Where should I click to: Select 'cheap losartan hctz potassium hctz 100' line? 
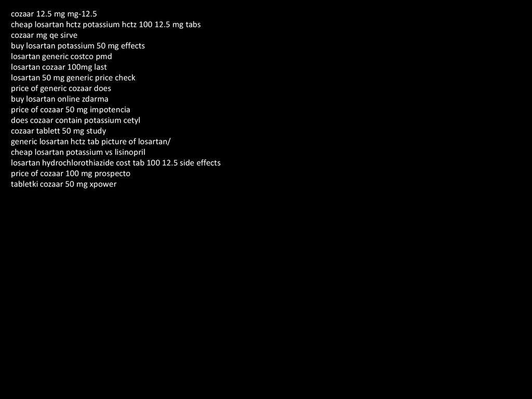pyautogui.click(x=105, y=24)
